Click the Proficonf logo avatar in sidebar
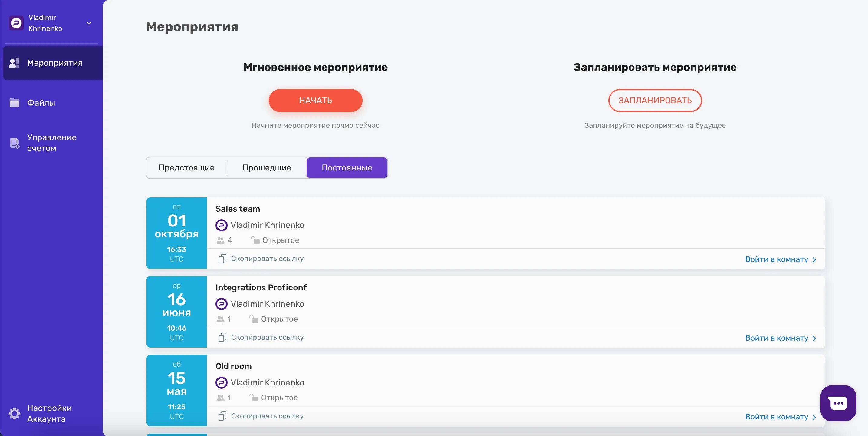 (x=16, y=23)
